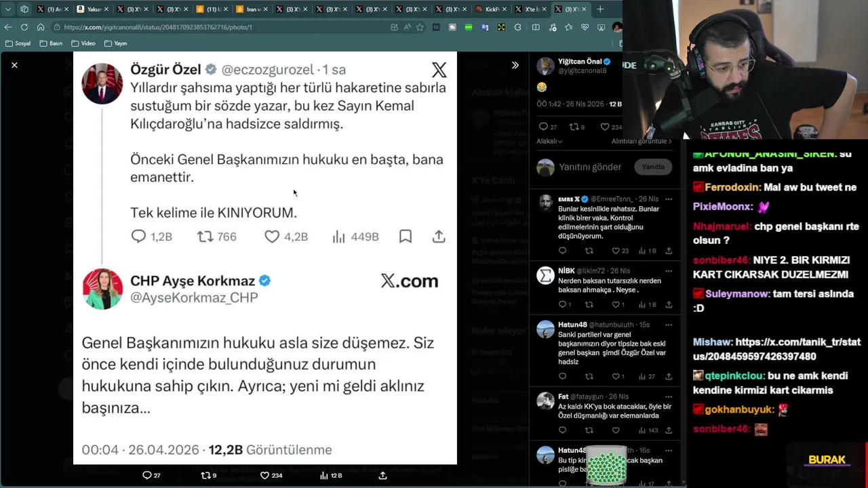The height and width of the screenshot is (488, 868).
Task: Open the more menu on EMRE's reply
Action: point(669,199)
